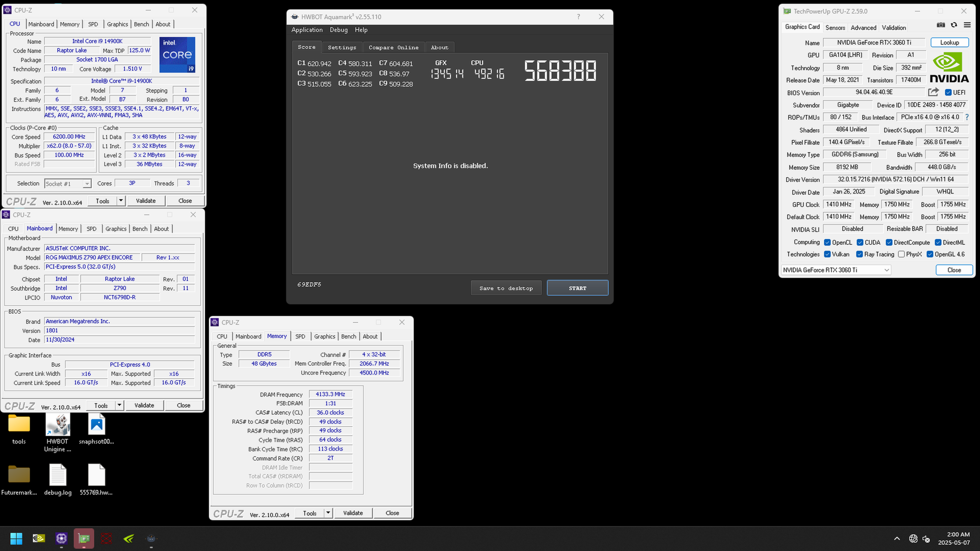This screenshot has height=551, width=980.
Task: Click the GPU-Z Close button
Action: click(x=954, y=270)
